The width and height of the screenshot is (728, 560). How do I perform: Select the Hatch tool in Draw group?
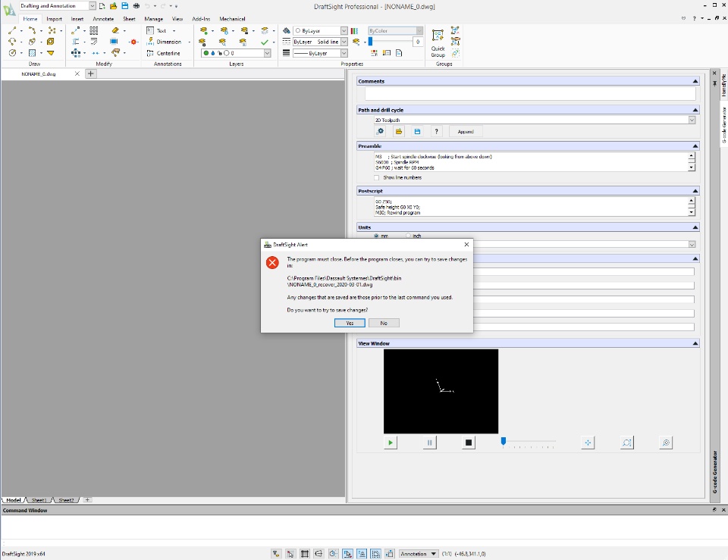coord(32,53)
